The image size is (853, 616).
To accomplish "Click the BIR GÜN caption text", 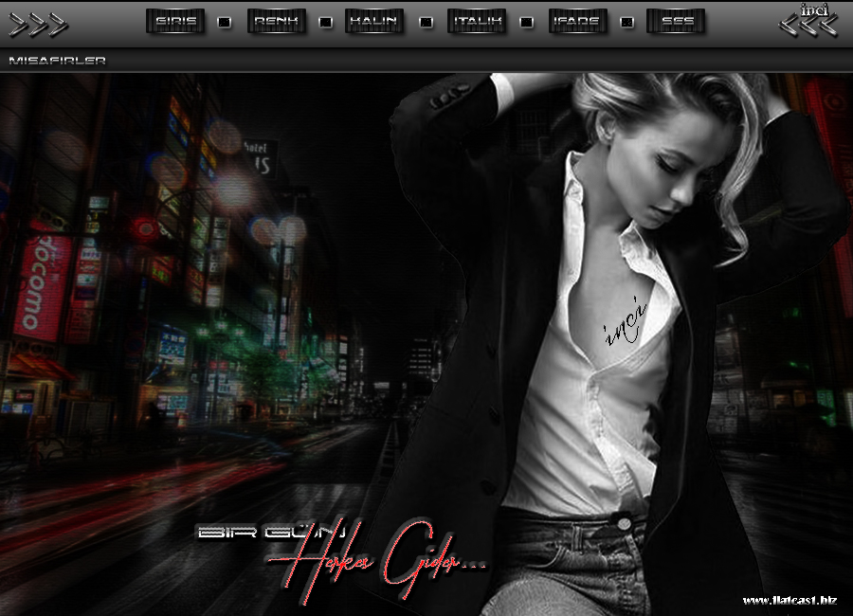I will (x=270, y=533).
